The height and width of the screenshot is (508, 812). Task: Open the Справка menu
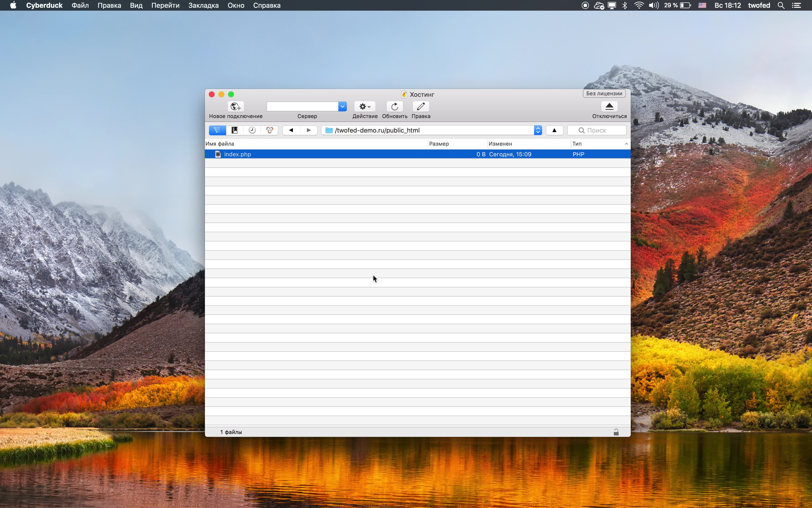267,5
